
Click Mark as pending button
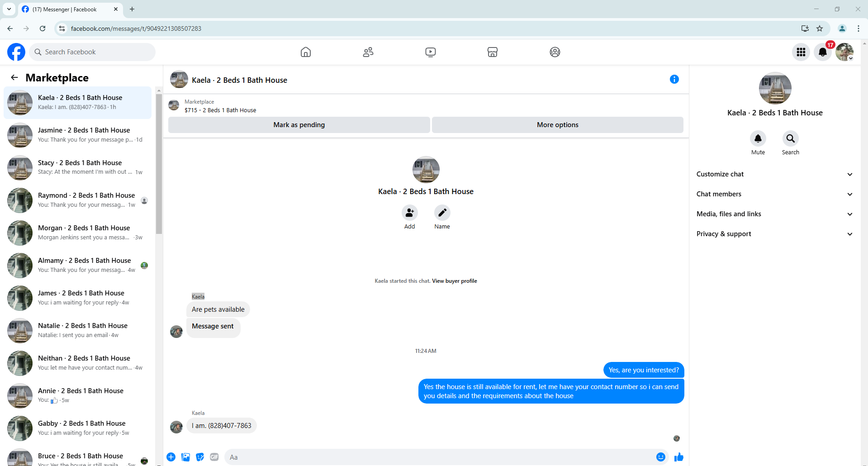coord(299,125)
